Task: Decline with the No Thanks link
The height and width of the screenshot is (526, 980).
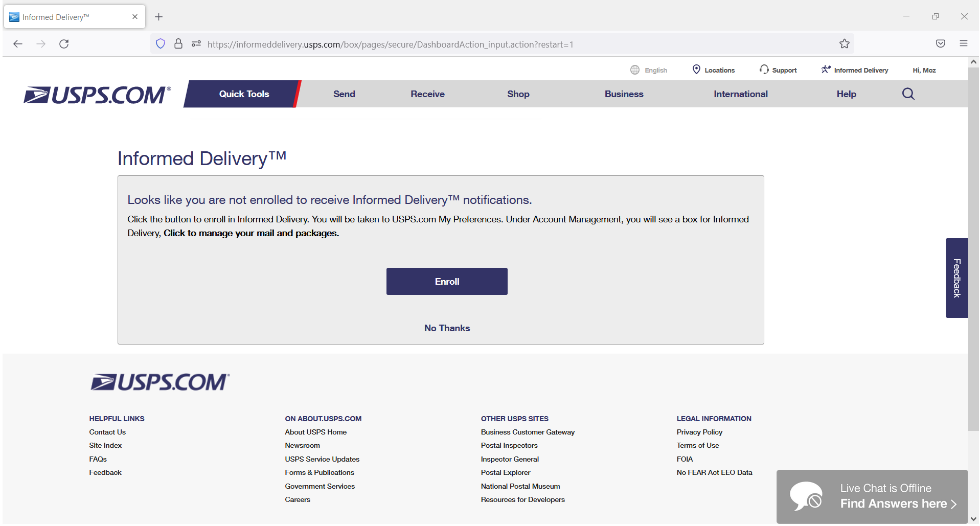Action: tap(447, 328)
